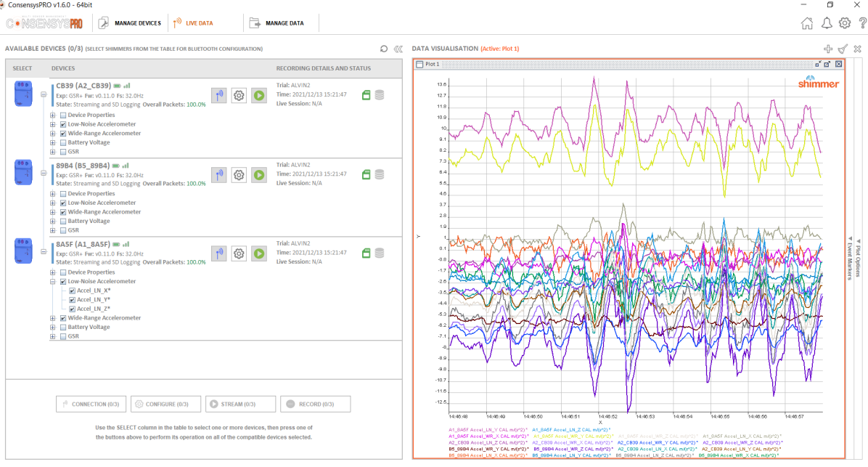The image size is (868, 467).
Task: Open the notifications bell
Action: coord(827,23)
